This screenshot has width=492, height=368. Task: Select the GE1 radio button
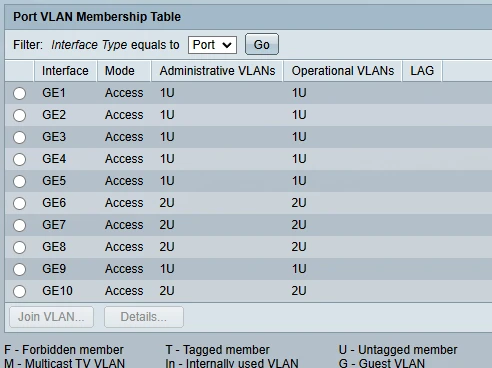(19, 93)
